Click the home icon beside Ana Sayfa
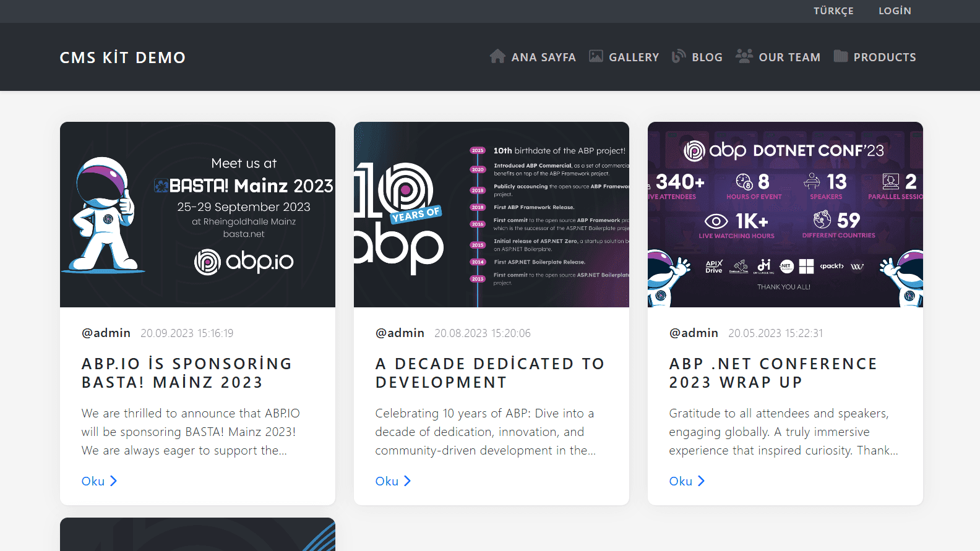This screenshot has width=980, height=551. [x=497, y=56]
